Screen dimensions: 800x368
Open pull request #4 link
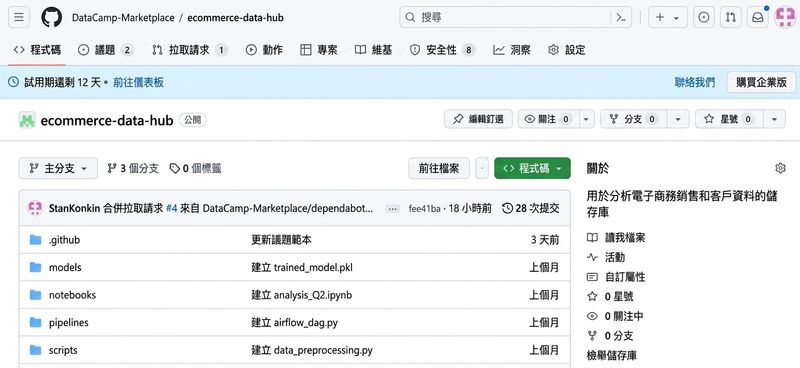point(171,208)
